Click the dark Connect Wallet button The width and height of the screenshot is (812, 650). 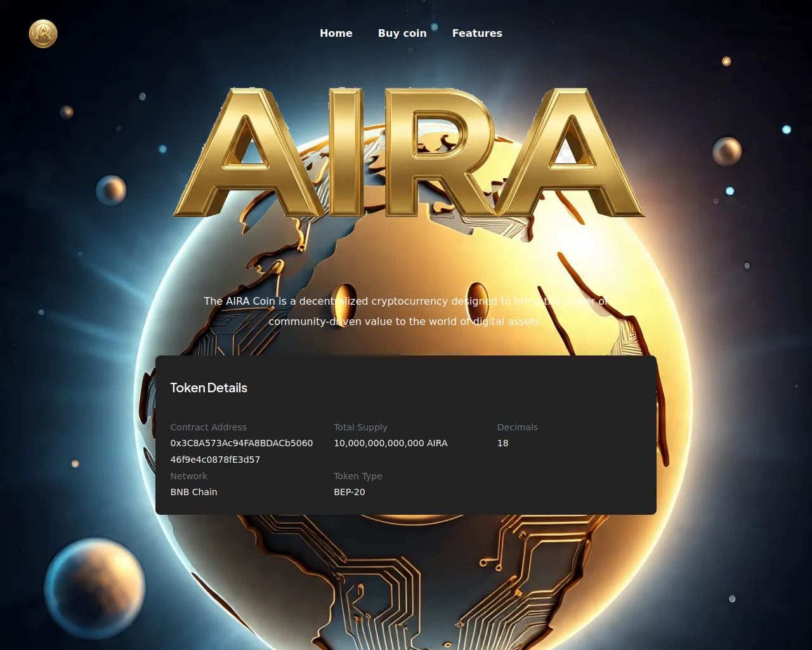754,33
